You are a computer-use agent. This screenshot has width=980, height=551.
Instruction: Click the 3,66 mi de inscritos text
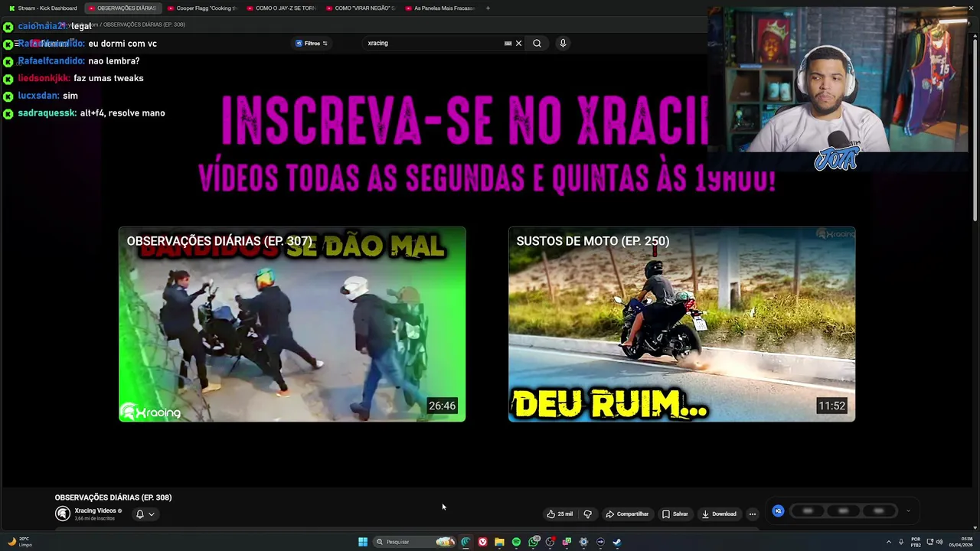(95, 519)
